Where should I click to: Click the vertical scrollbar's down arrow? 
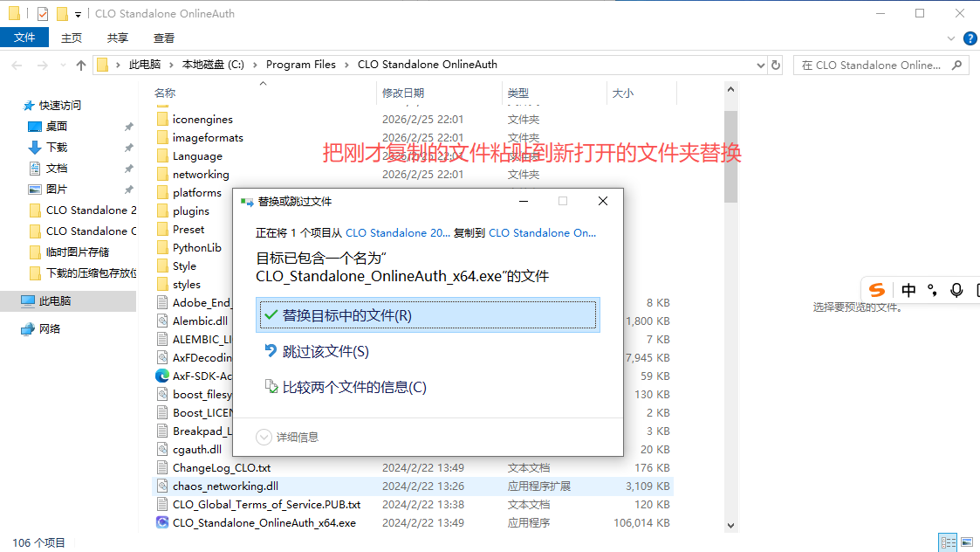[730, 524]
